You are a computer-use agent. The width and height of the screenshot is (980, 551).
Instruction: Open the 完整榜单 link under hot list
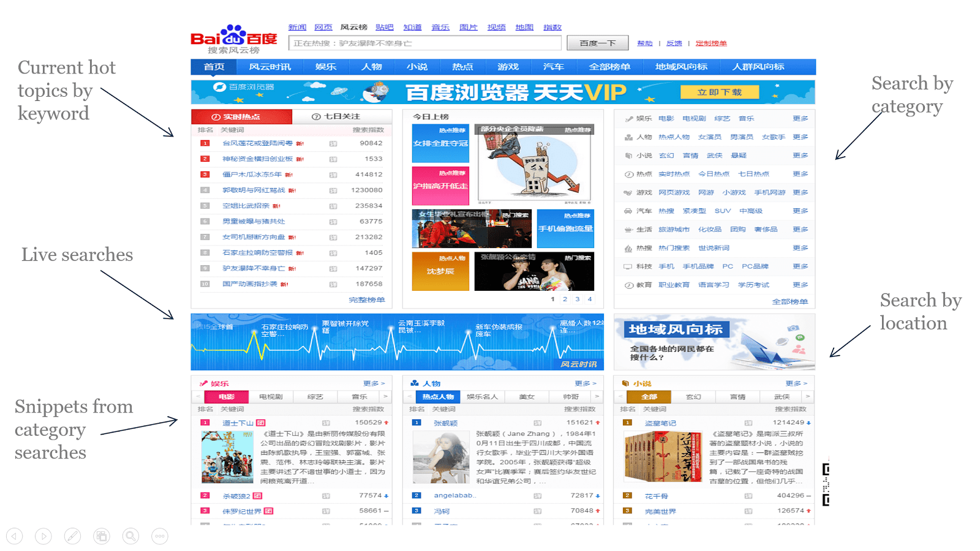[367, 300]
